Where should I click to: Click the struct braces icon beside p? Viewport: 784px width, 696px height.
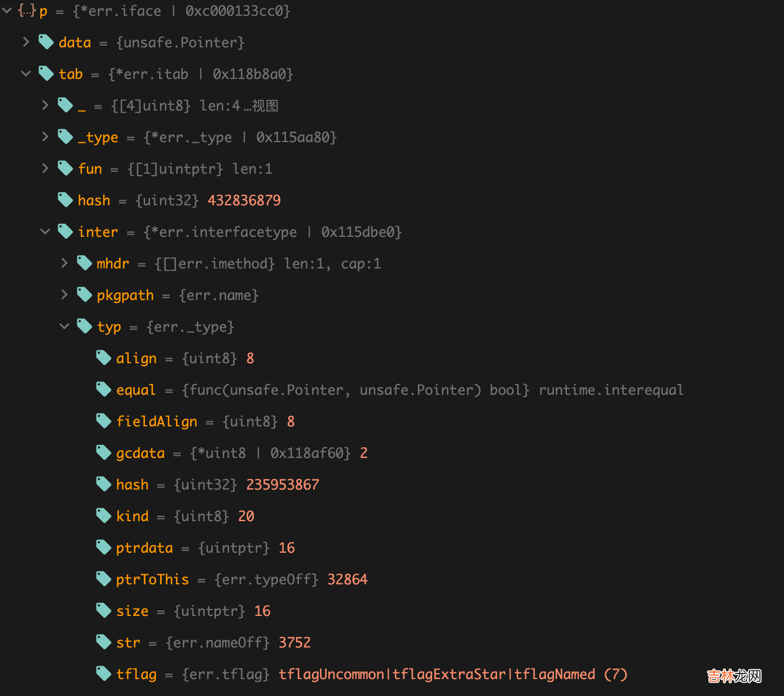[x=27, y=11]
